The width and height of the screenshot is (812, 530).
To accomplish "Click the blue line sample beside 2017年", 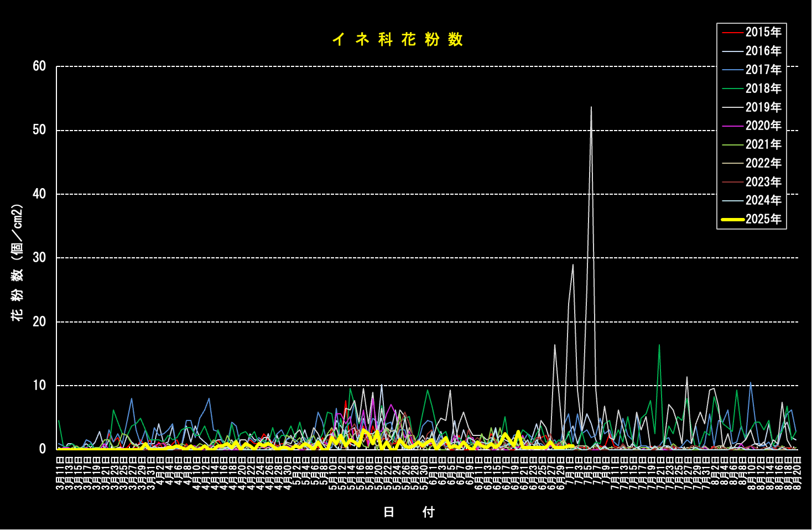I will coord(732,70).
